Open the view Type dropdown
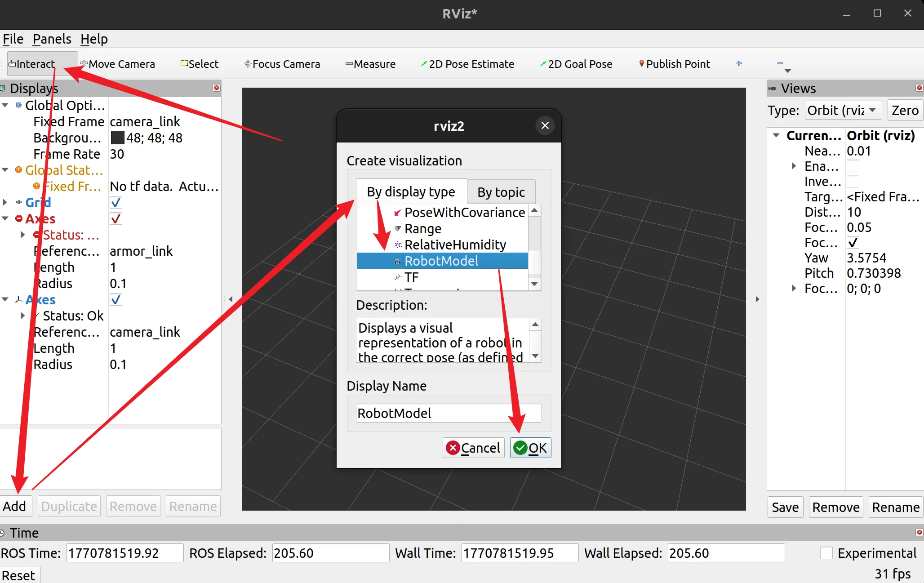The width and height of the screenshot is (924, 583). point(843,110)
